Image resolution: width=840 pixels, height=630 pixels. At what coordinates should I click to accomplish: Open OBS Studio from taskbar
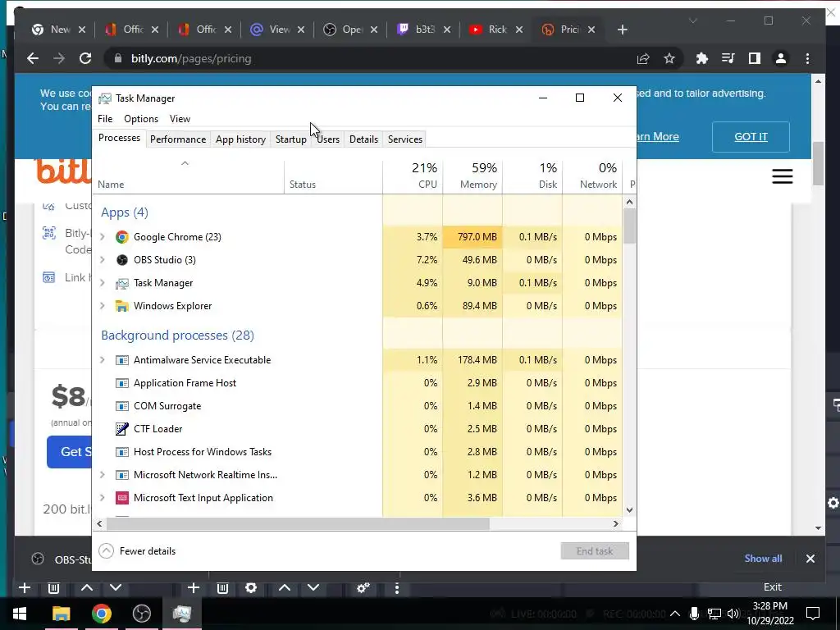pyautogui.click(x=141, y=614)
